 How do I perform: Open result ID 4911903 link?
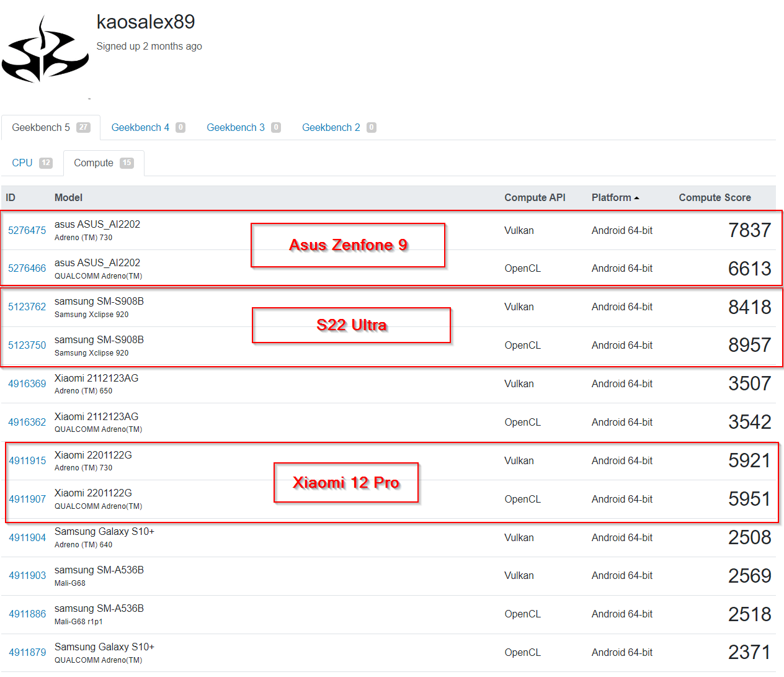click(27, 575)
